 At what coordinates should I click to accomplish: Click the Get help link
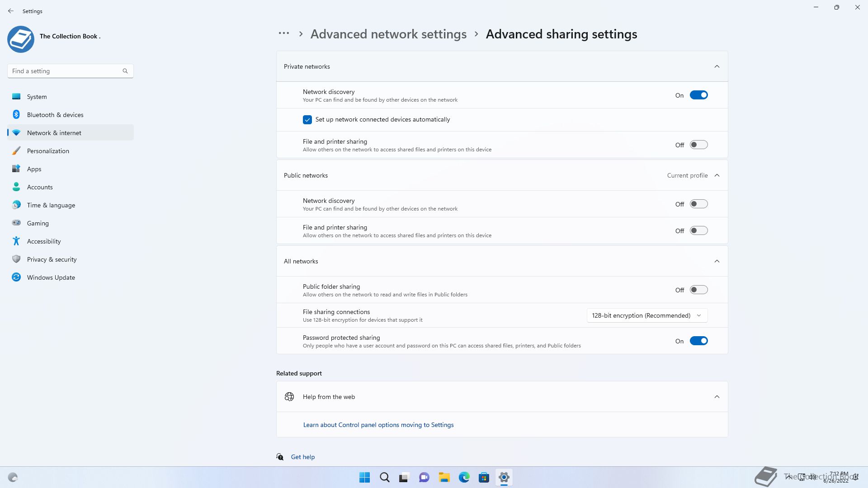tap(302, 457)
